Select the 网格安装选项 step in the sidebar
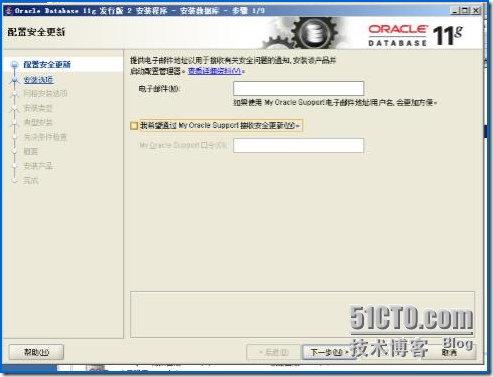 click(x=45, y=93)
